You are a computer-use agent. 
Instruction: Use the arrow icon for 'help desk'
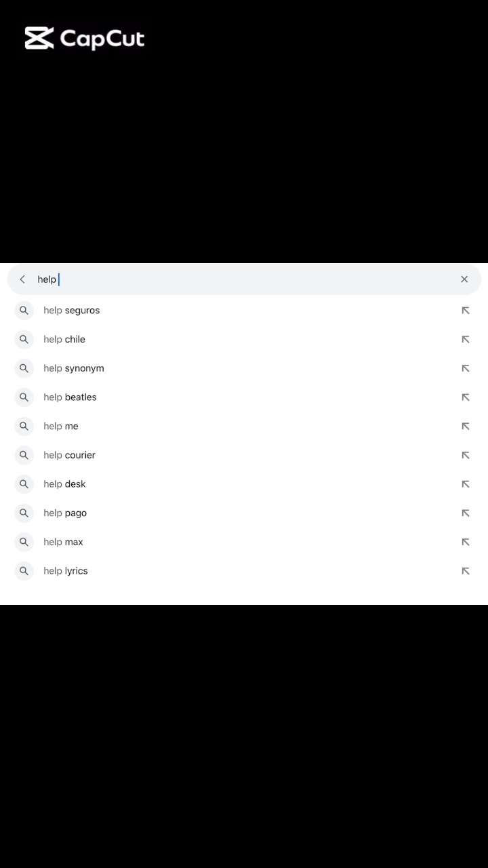coord(466,484)
